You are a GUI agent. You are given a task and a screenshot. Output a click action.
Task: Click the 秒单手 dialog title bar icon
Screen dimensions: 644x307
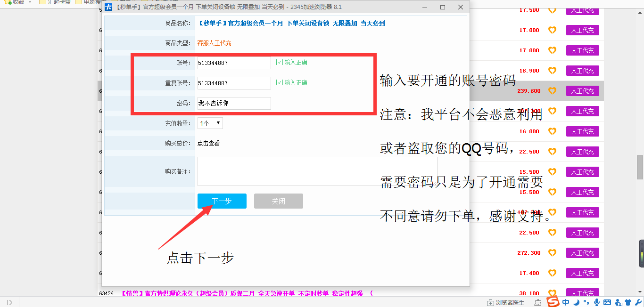pyautogui.click(x=109, y=7)
